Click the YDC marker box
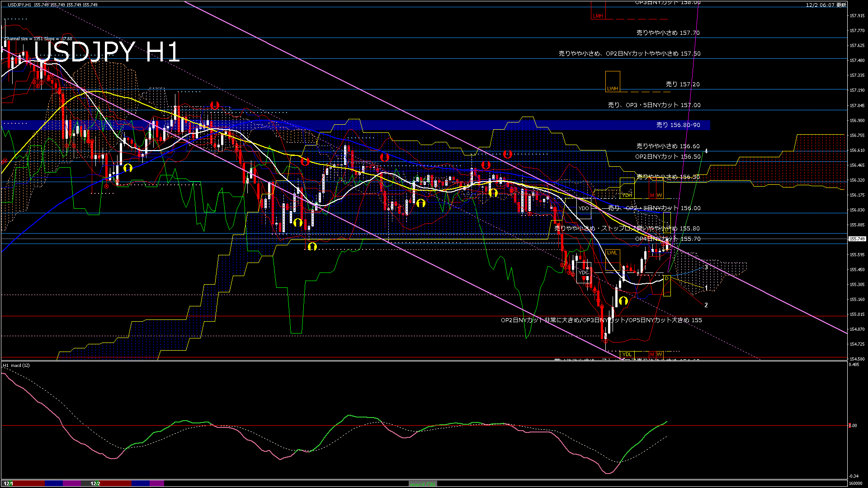868x488 pixels. pyautogui.click(x=584, y=272)
